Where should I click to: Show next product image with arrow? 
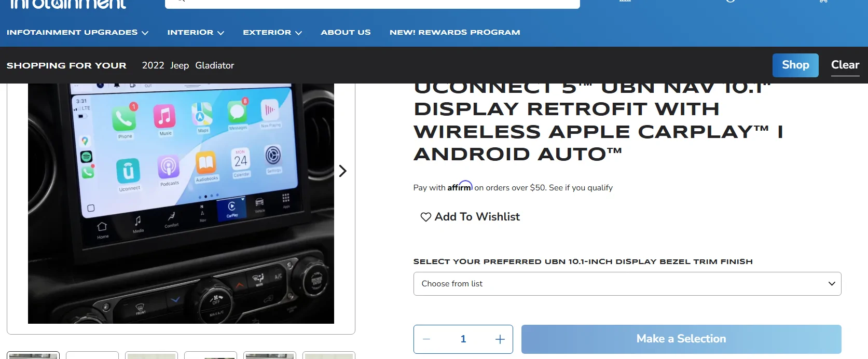[342, 171]
